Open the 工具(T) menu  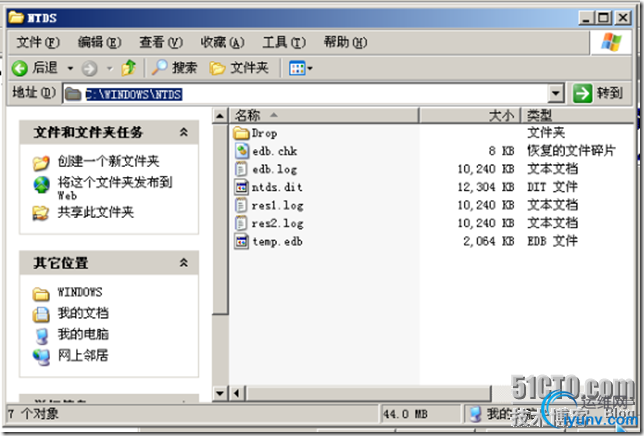pos(284,42)
